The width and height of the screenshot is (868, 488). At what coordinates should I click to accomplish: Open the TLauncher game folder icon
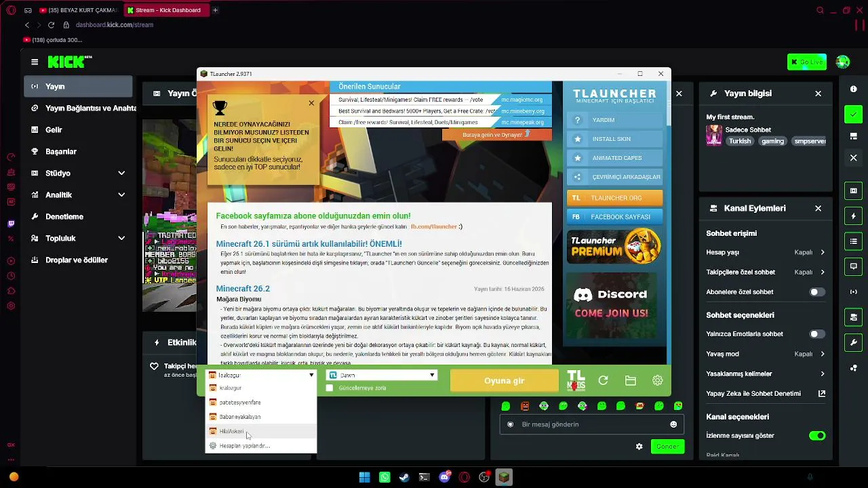(x=631, y=381)
